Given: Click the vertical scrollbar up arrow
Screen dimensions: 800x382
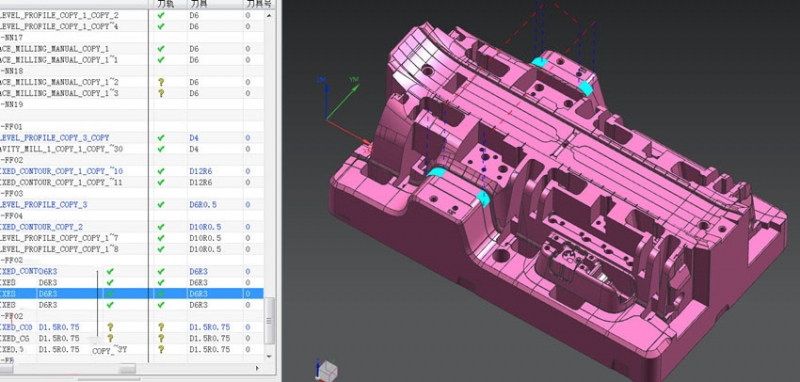Looking at the screenshot, I should [x=269, y=15].
